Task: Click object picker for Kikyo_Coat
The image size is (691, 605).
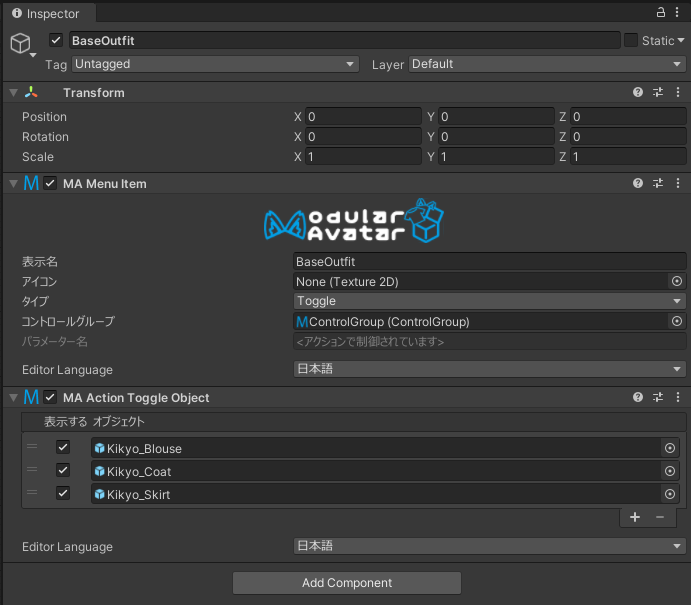Action: [x=670, y=471]
